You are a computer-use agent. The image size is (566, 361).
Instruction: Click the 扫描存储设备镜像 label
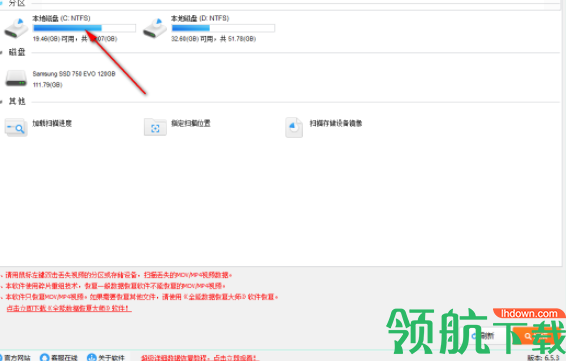point(336,123)
